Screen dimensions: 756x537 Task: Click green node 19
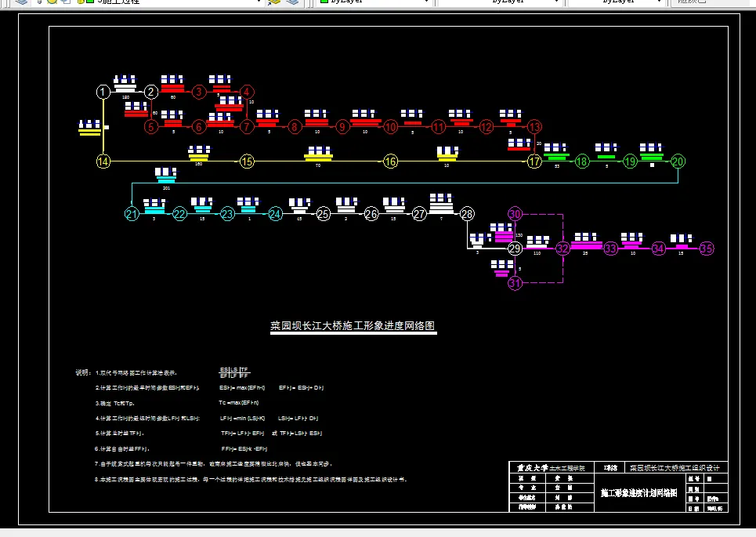pos(630,161)
